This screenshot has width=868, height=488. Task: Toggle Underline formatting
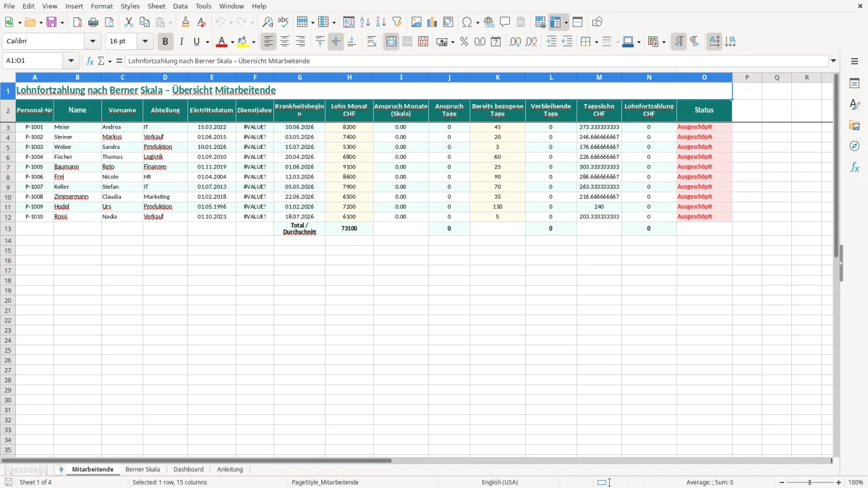click(196, 42)
